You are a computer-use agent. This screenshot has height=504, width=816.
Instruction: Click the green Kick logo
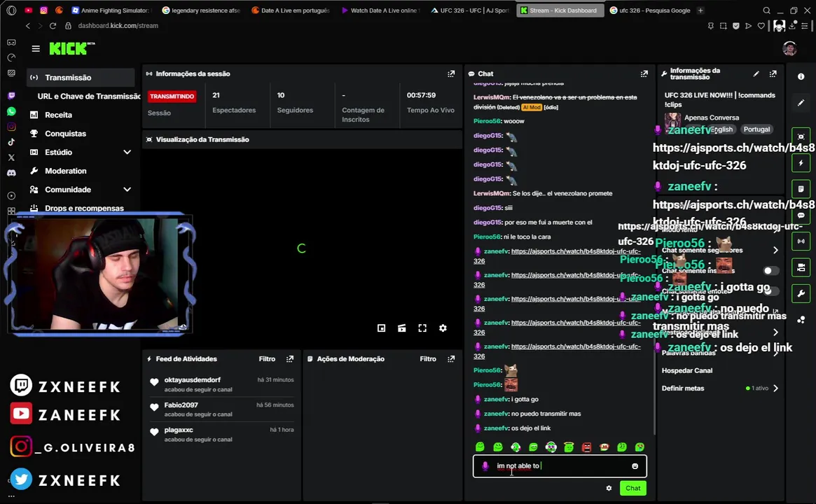point(72,48)
